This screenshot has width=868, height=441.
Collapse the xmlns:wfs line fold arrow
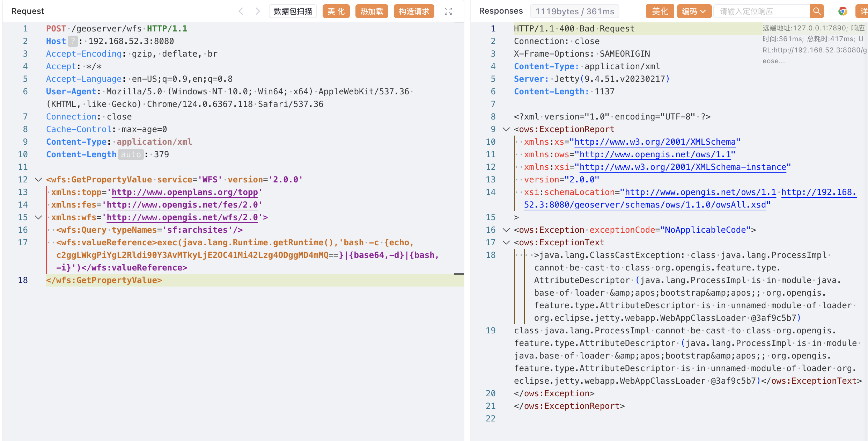[x=38, y=217]
